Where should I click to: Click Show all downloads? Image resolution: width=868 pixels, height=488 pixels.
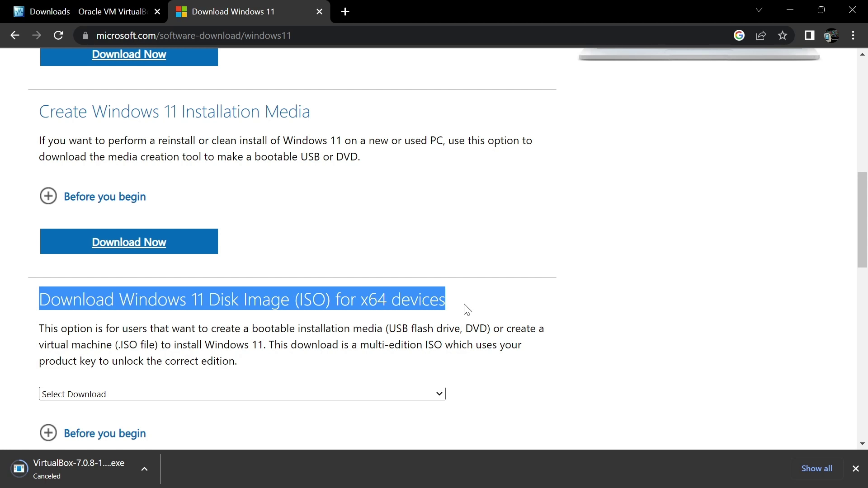coord(816,469)
